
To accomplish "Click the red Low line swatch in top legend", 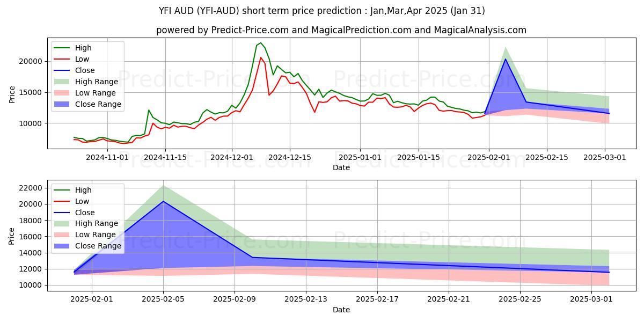I will pyautogui.click(x=63, y=59).
